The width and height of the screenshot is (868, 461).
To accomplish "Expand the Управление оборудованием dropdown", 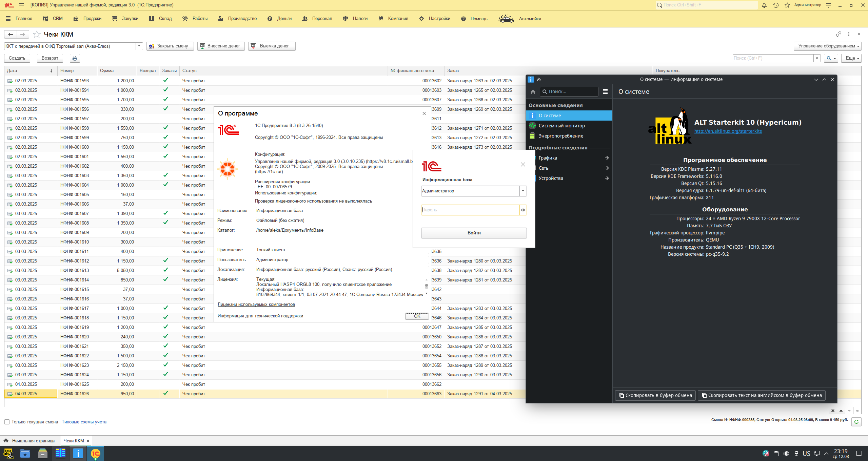I will (827, 46).
